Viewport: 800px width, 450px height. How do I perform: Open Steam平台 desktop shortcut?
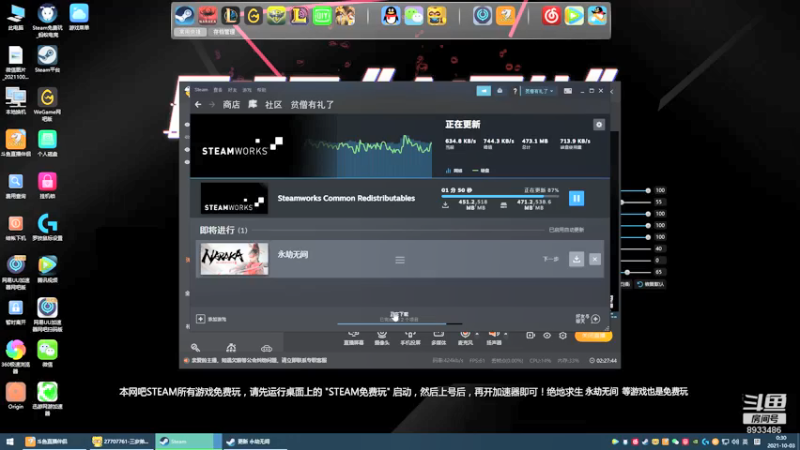[x=47, y=59]
